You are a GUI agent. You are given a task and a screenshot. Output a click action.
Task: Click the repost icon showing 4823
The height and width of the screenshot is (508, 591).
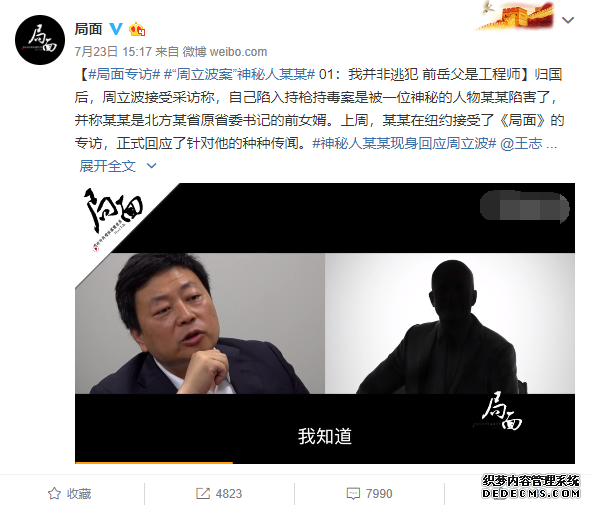pyautogui.click(x=203, y=493)
